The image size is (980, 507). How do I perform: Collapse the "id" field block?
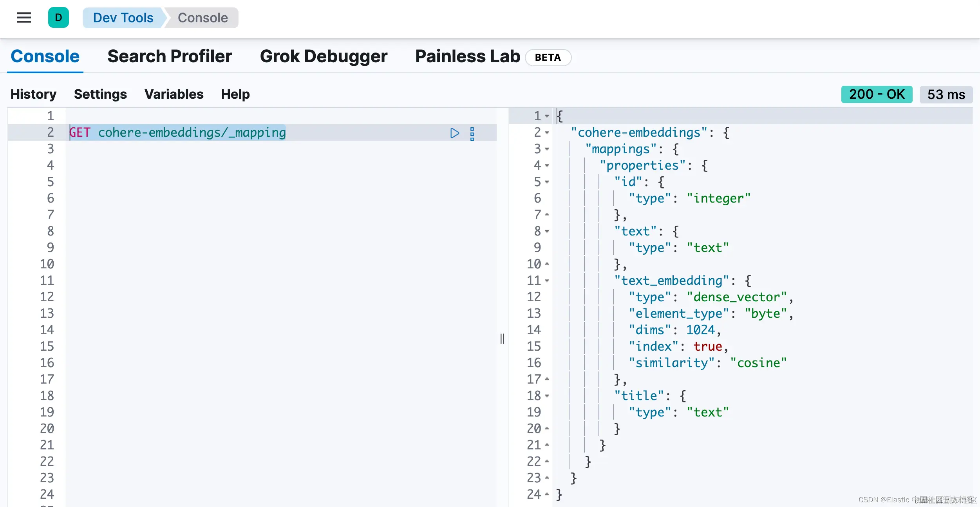tap(547, 182)
